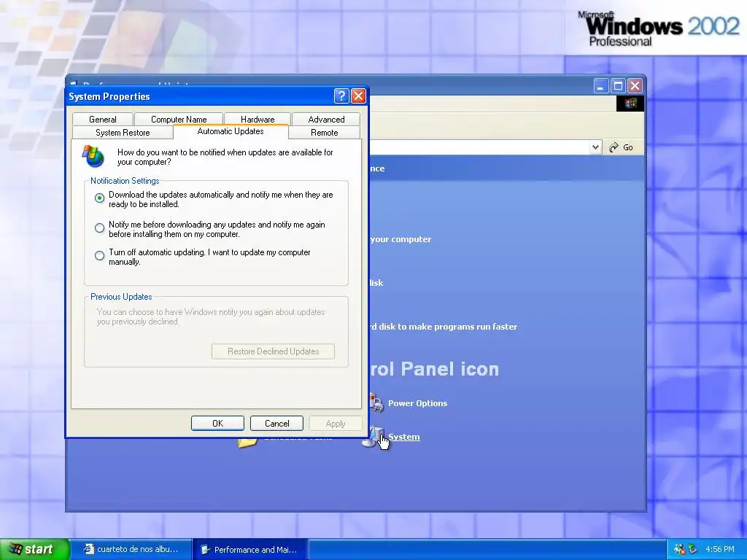Select the Automatic Updates tab
747x560 pixels.
231,131
